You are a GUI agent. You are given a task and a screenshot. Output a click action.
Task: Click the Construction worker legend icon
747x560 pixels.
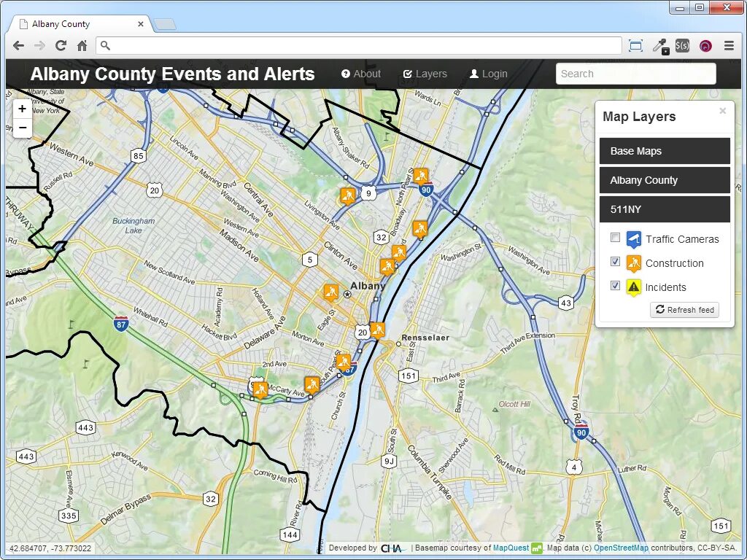click(x=633, y=262)
